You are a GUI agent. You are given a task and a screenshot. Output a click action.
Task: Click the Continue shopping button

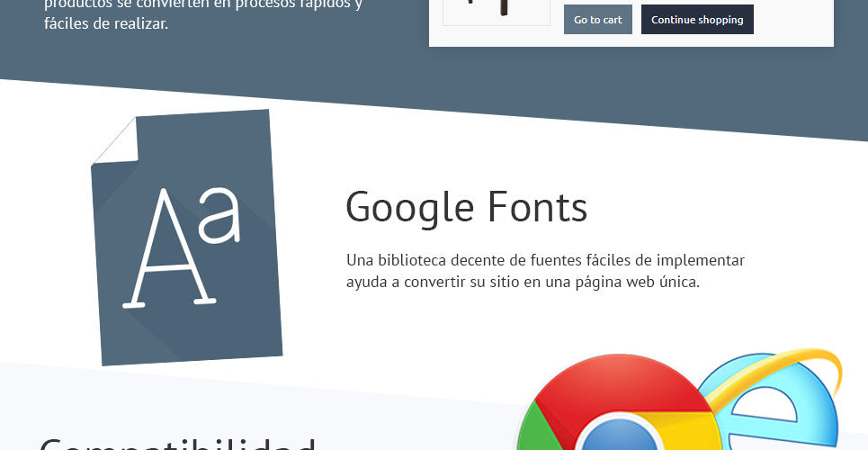tap(697, 20)
